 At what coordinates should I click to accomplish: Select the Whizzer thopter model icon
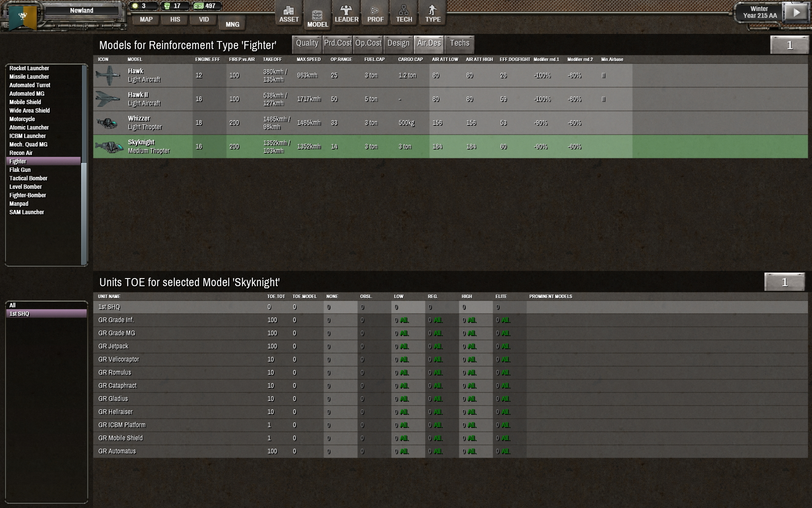(108, 123)
